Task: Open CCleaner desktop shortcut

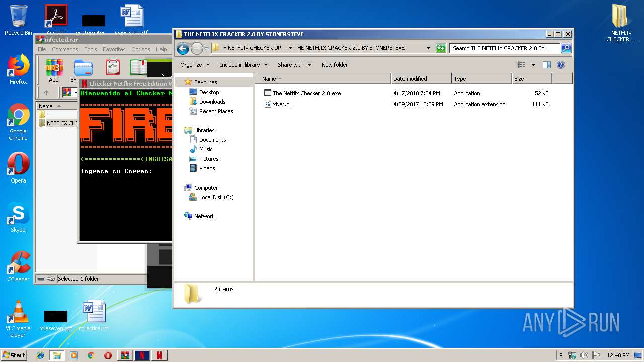Action: [18, 266]
